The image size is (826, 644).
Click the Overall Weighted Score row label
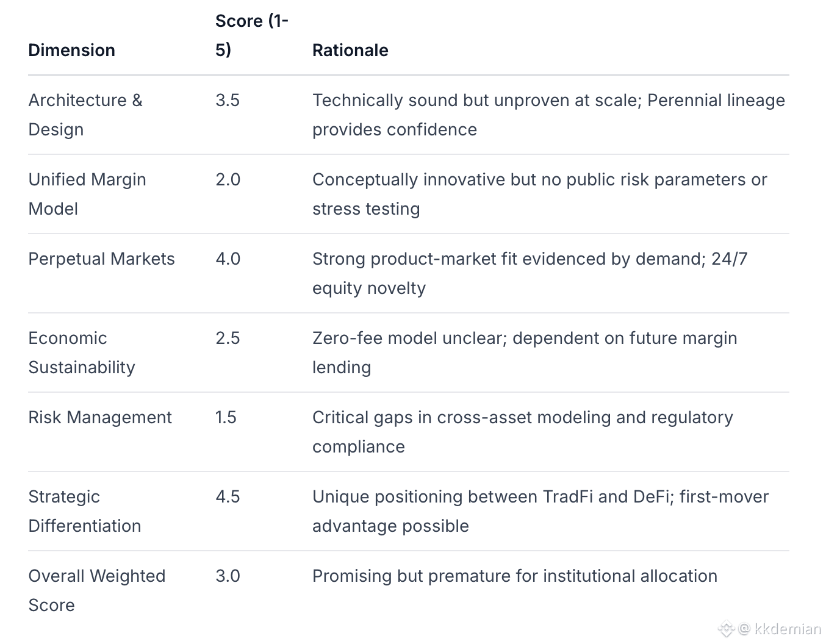click(96, 590)
